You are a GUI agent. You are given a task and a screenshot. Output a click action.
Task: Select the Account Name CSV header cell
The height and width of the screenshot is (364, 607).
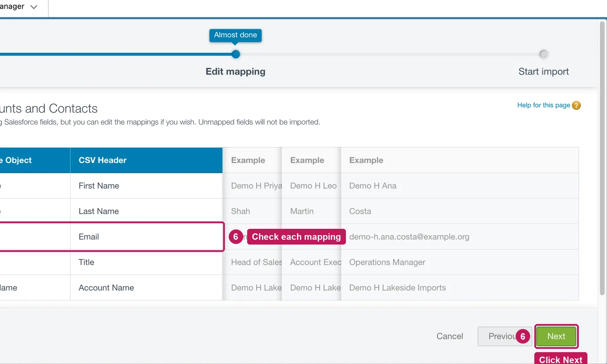(x=146, y=288)
